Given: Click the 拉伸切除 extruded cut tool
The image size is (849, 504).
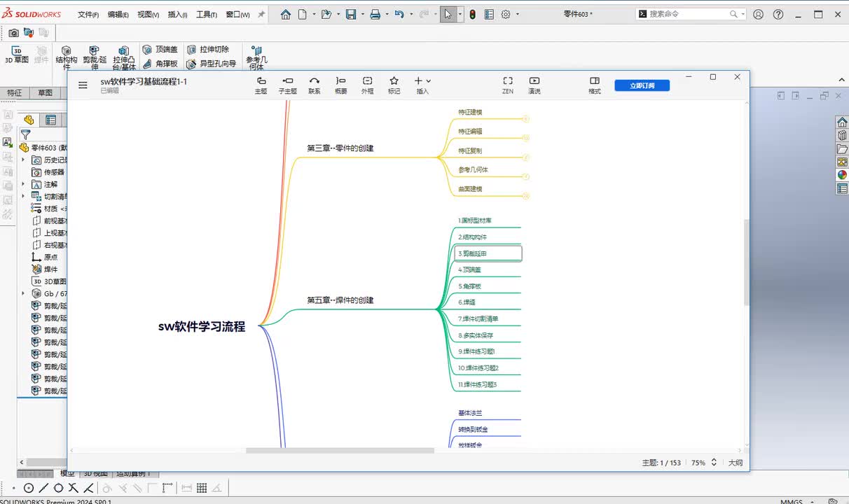Looking at the screenshot, I should tap(207, 50).
